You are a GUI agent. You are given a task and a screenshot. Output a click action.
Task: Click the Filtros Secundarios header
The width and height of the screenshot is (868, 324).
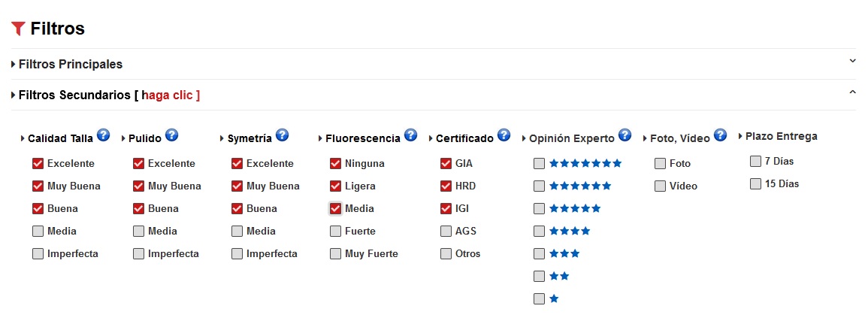click(72, 95)
